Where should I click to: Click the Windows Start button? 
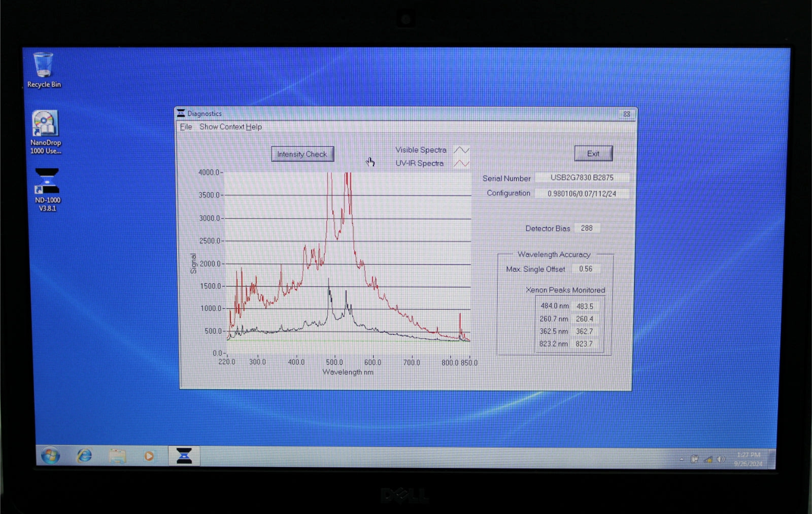(x=50, y=456)
